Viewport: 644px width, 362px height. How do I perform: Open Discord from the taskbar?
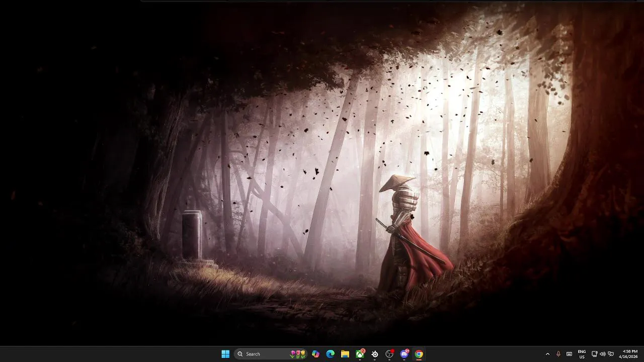[x=404, y=354]
